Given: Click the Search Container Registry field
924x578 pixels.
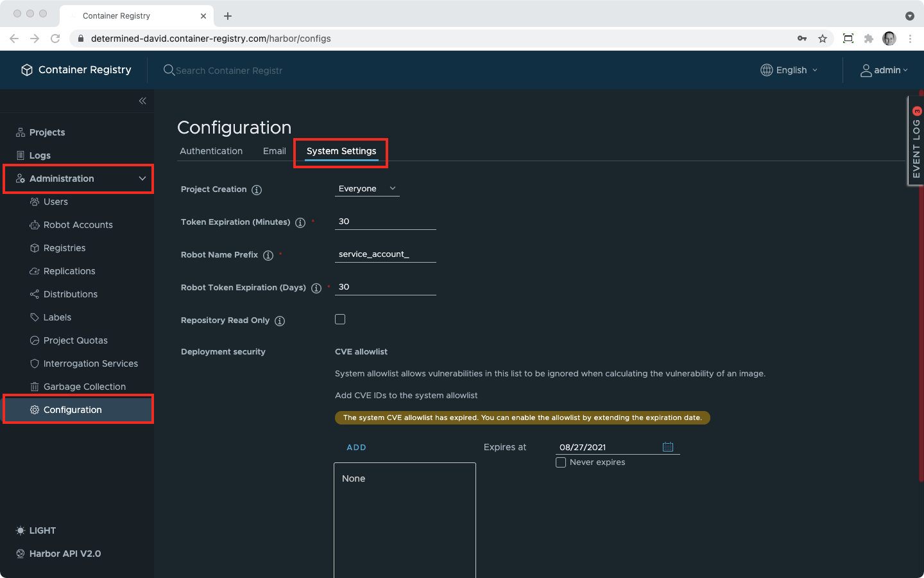Looking at the screenshot, I should coord(229,71).
